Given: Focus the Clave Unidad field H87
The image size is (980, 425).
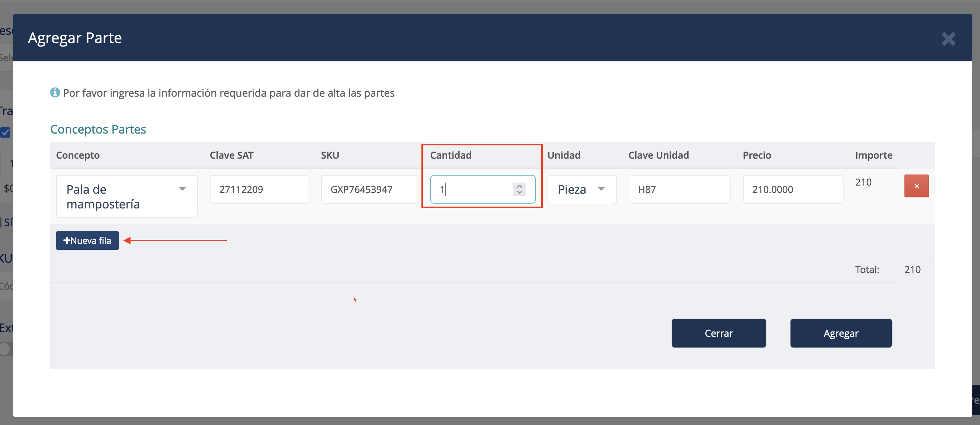Looking at the screenshot, I should click(x=679, y=189).
